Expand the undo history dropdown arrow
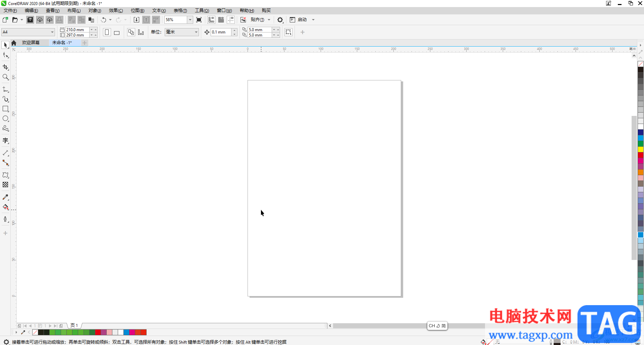The image size is (644, 345). coord(110,20)
